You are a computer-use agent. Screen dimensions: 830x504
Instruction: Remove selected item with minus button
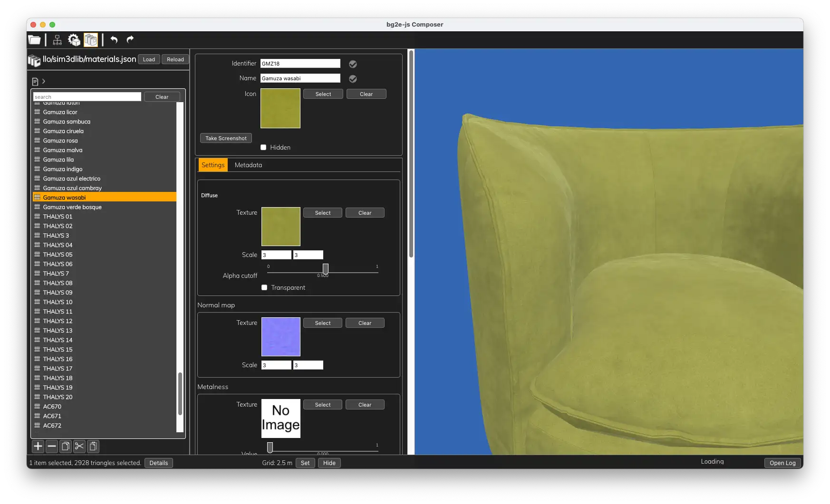[x=52, y=446]
